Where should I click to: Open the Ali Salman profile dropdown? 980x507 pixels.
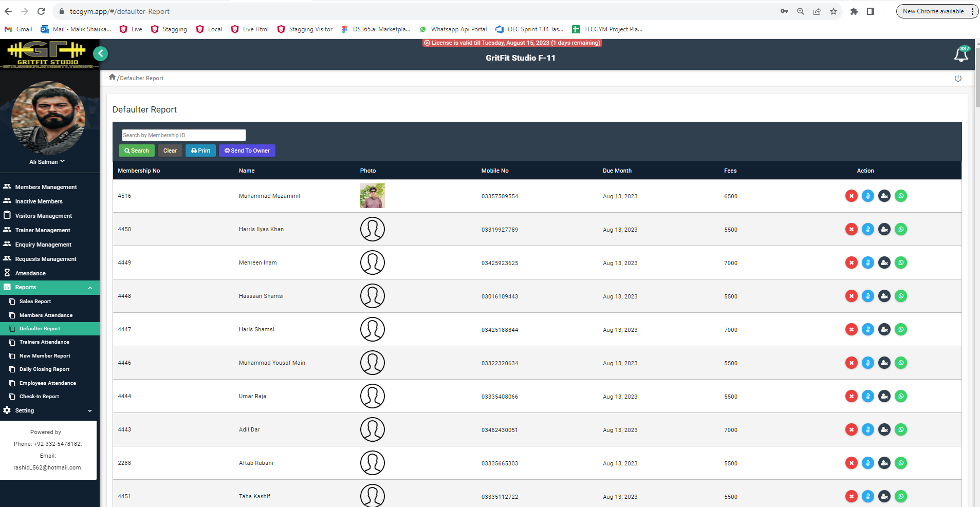[x=47, y=162]
